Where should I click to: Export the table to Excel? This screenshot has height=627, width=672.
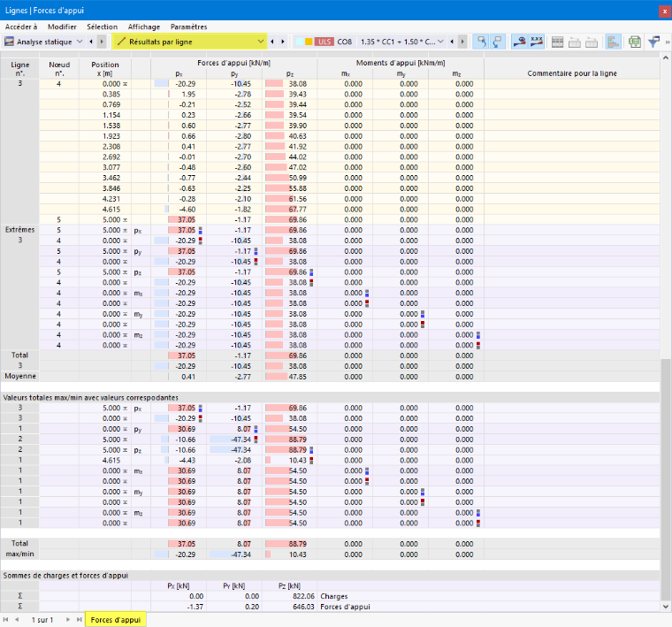point(635,42)
